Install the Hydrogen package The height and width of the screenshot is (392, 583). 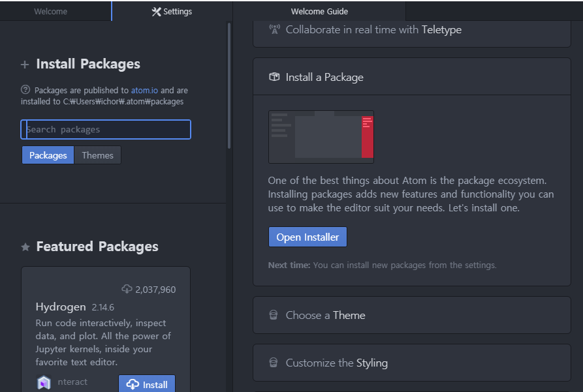tap(147, 384)
